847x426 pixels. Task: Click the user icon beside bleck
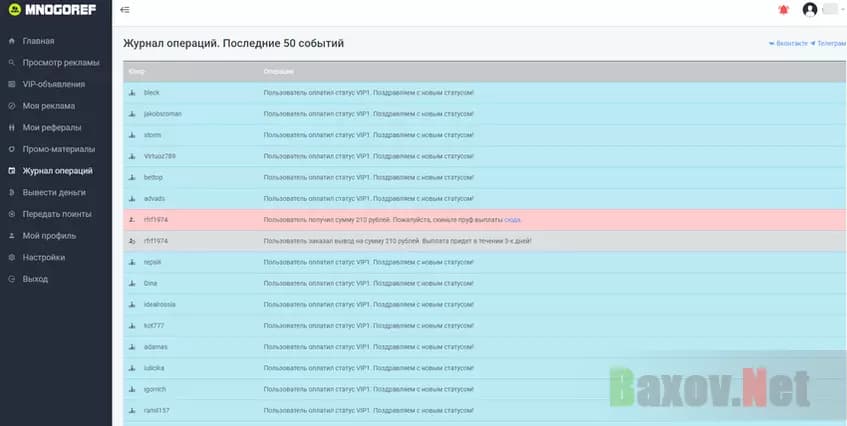point(132,93)
